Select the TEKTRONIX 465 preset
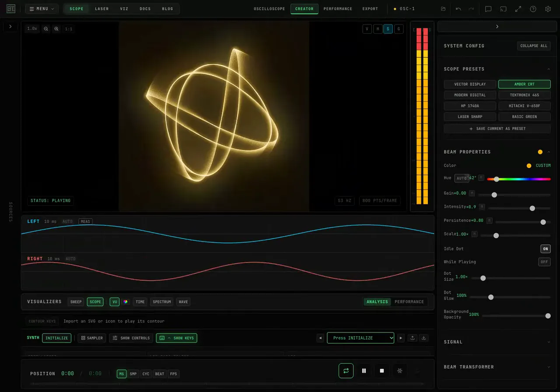Screen dimensions: 560x392 (524, 95)
